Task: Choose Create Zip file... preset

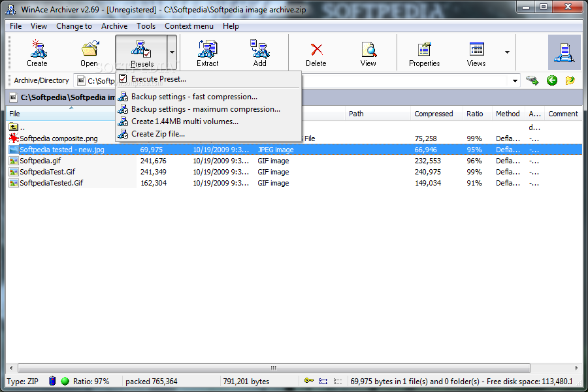Action: tap(208, 134)
